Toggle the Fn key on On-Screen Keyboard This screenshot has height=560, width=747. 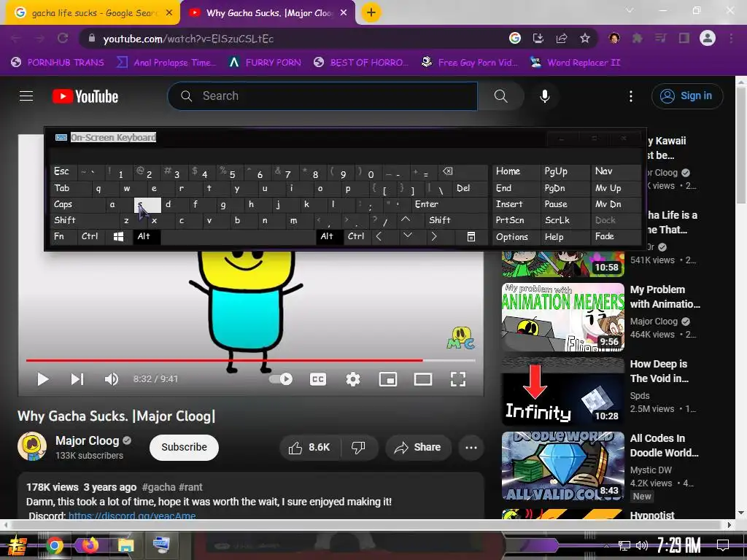(63, 237)
